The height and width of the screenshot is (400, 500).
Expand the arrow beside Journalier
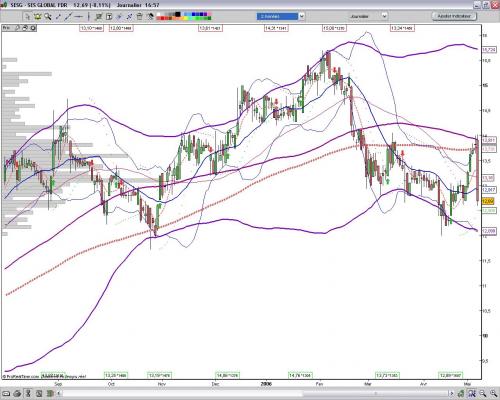point(384,16)
